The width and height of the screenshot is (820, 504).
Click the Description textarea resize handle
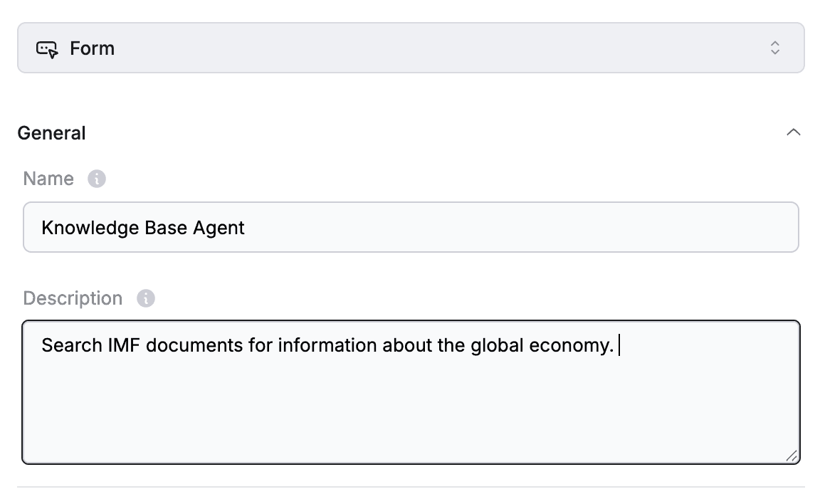click(x=792, y=456)
